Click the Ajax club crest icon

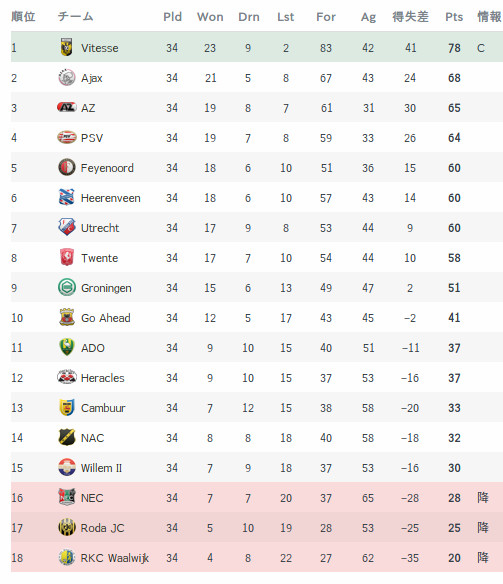pos(67,78)
